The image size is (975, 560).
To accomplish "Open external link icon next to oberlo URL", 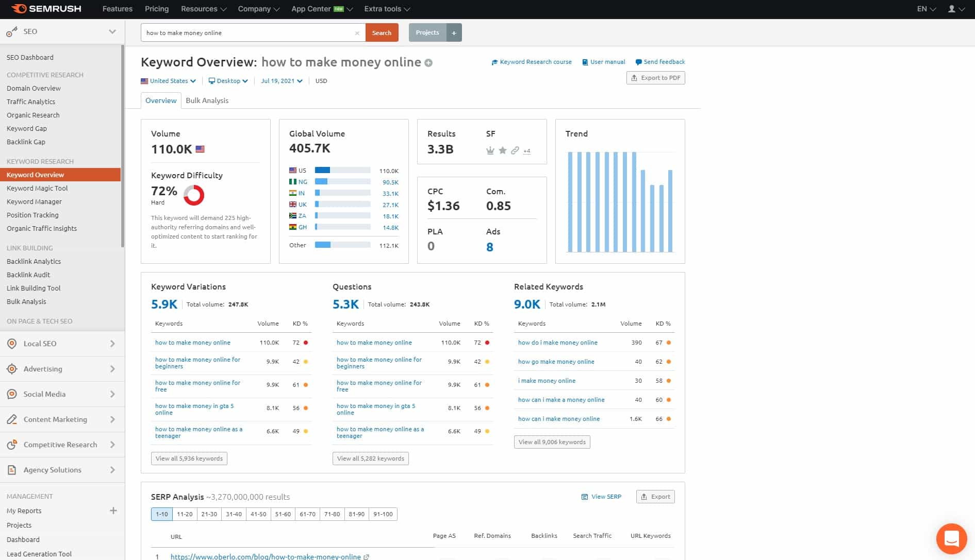I will pyautogui.click(x=367, y=557).
